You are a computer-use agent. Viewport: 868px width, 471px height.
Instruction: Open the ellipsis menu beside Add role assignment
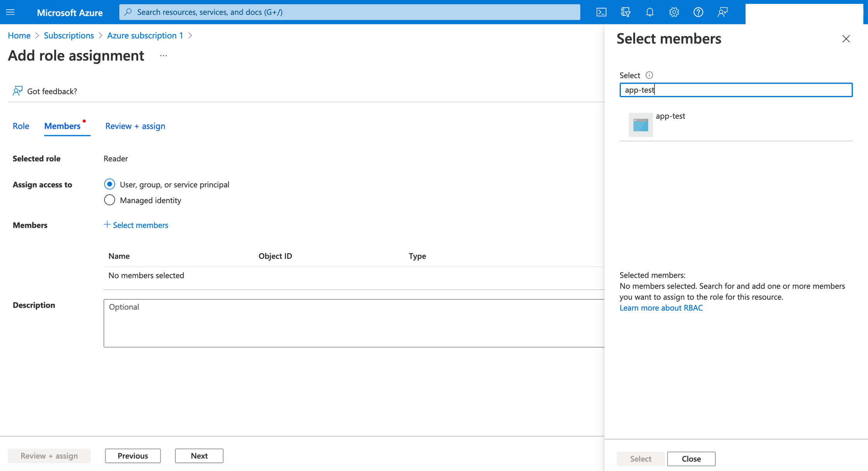pos(164,56)
